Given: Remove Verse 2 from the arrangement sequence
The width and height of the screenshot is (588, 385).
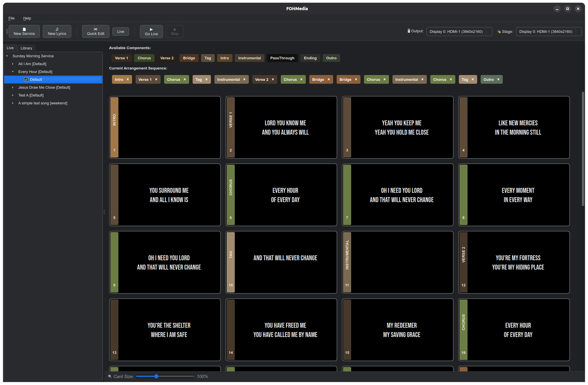Looking at the screenshot, I should click(x=273, y=79).
